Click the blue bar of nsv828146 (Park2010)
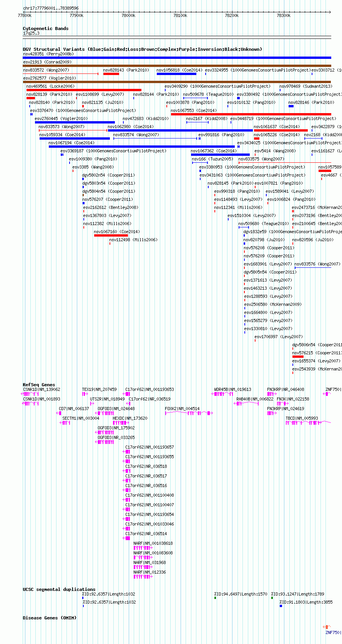 pos(291,106)
